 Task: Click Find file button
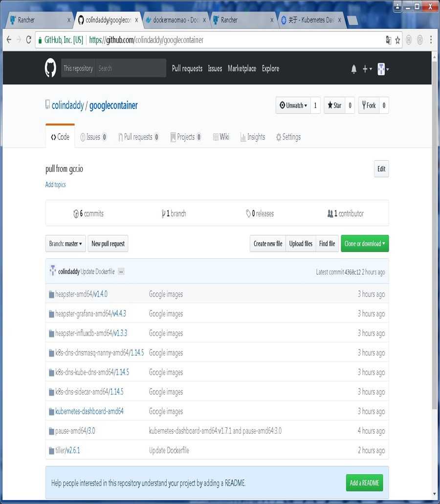327,244
